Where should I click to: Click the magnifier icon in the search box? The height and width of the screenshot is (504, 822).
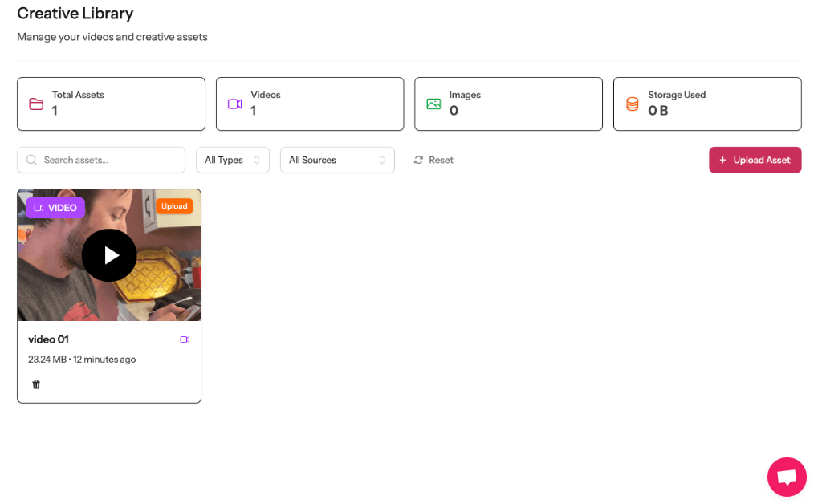31,160
